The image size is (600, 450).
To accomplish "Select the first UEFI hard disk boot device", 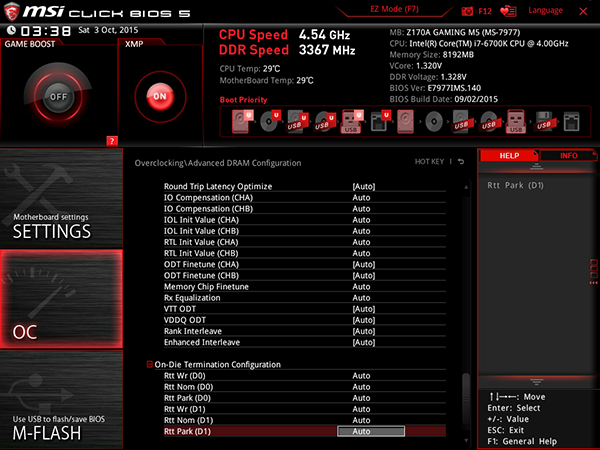I will 242,121.
